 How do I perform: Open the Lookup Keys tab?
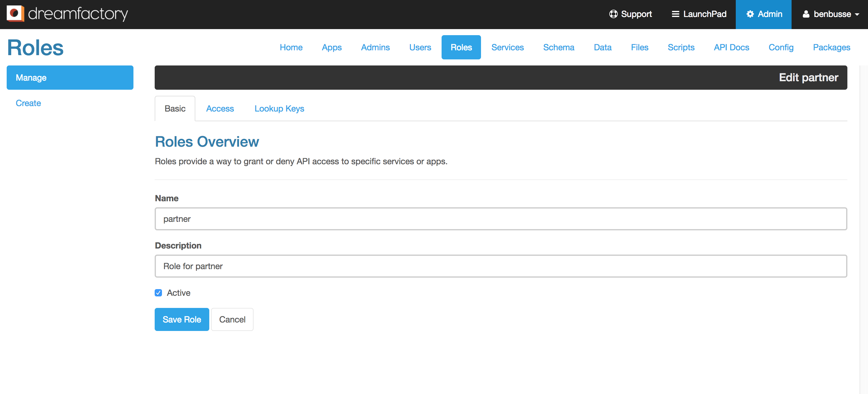pyautogui.click(x=279, y=109)
